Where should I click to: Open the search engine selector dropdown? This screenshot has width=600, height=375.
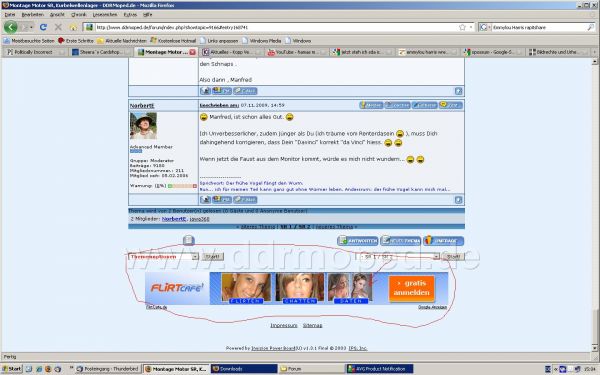(x=485, y=27)
